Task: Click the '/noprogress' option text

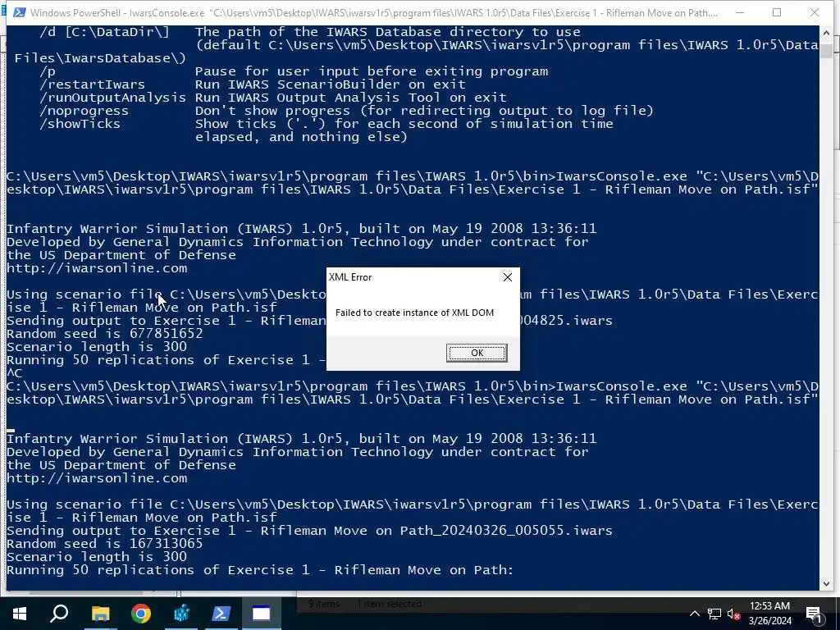Action: click(84, 111)
